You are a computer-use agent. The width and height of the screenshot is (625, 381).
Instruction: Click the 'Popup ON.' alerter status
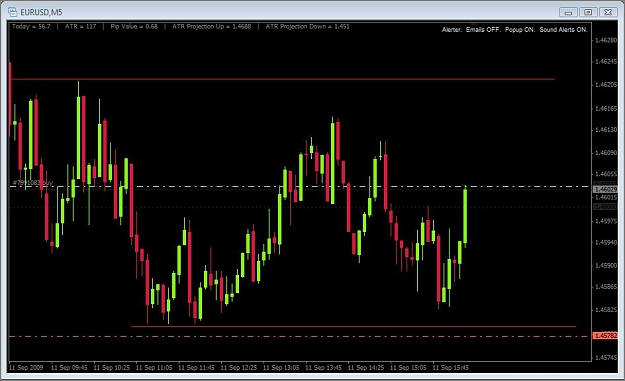click(x=520, y=30)
